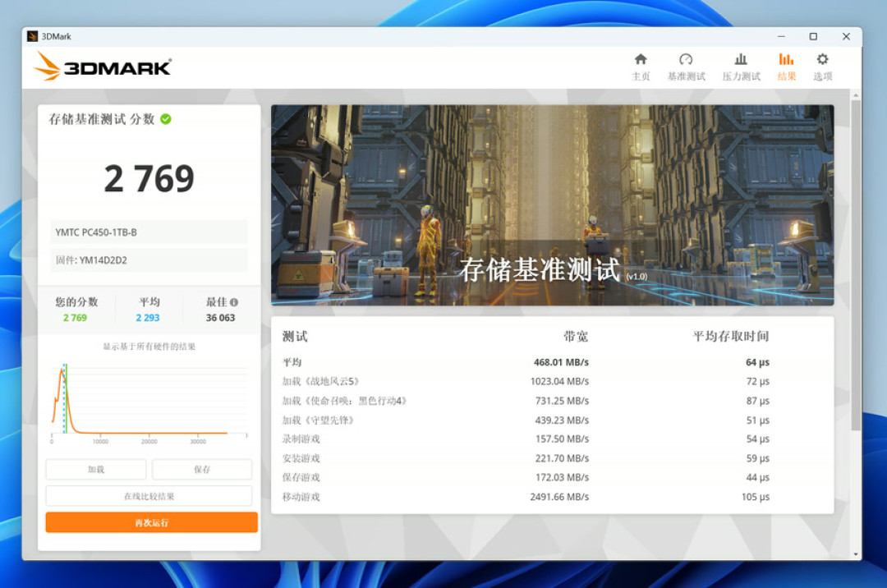This screenshot has height=588, width=887.
Task: Click the big score 2 769
Action: (x=149, y=179)
